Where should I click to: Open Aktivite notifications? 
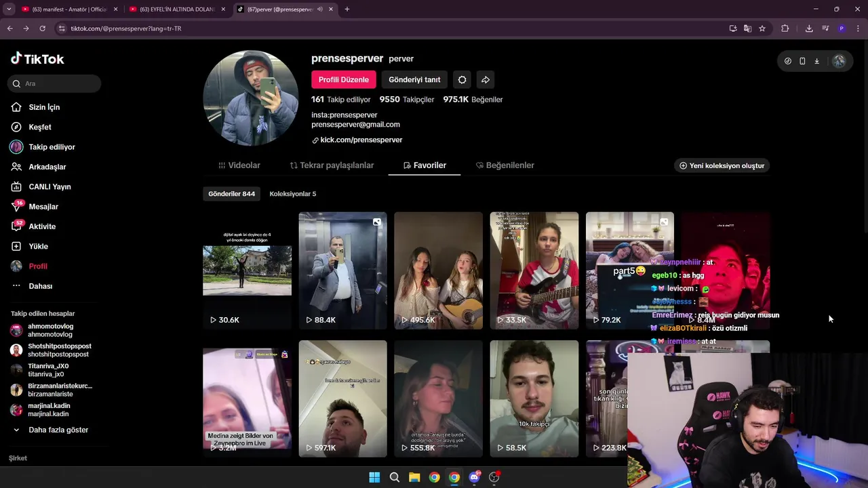[42, 226]
